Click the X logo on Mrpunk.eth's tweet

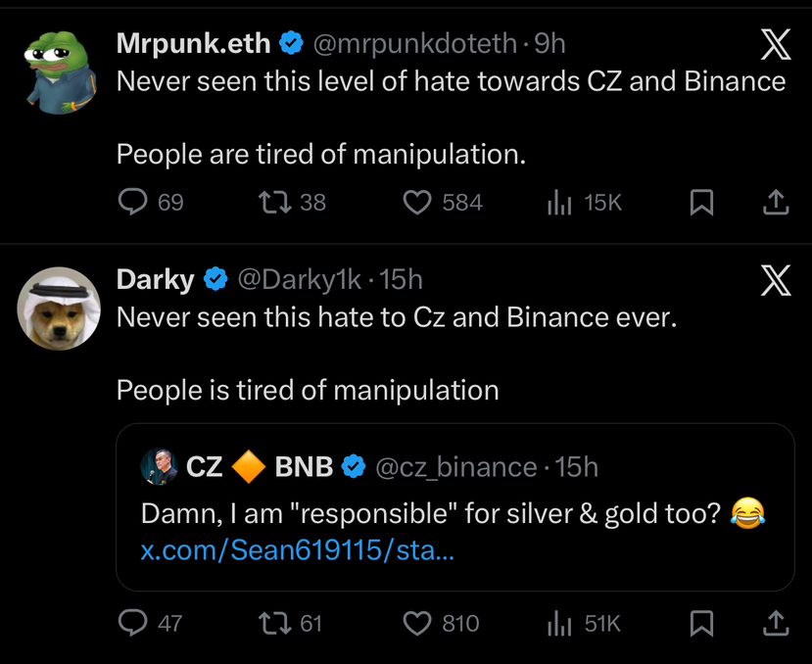point(775,43)
